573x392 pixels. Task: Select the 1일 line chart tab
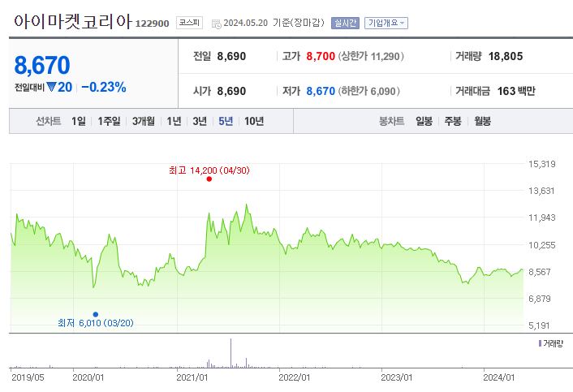78,121
